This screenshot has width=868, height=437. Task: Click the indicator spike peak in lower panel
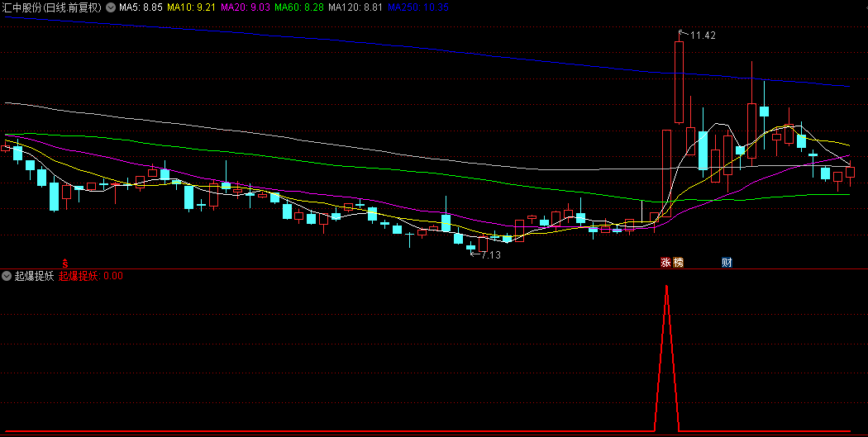(666, 287)
